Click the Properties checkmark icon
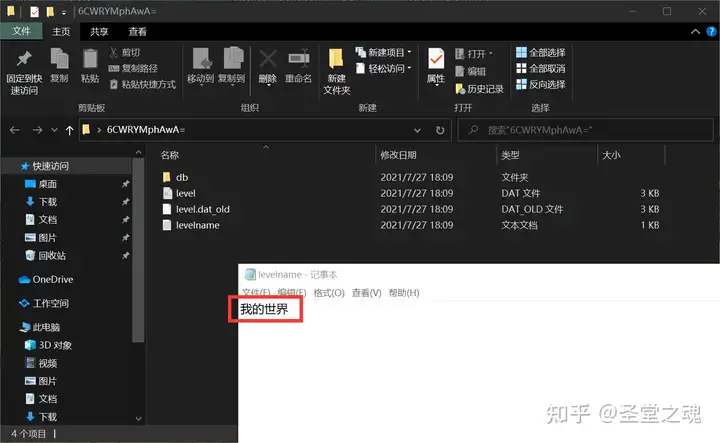Image resolution: width=720 pixels, height=443 pixels. point(436,59)
